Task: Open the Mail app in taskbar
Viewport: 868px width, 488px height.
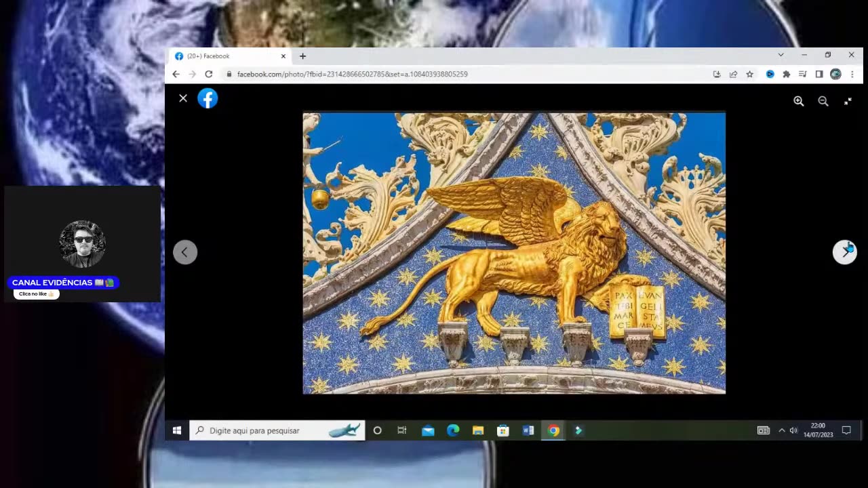Action: tap(428, 430)
